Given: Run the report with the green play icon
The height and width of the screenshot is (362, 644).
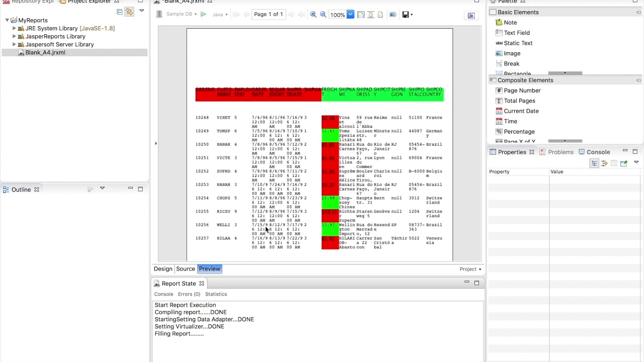Looking at the screenshot, I should [203, 14].
